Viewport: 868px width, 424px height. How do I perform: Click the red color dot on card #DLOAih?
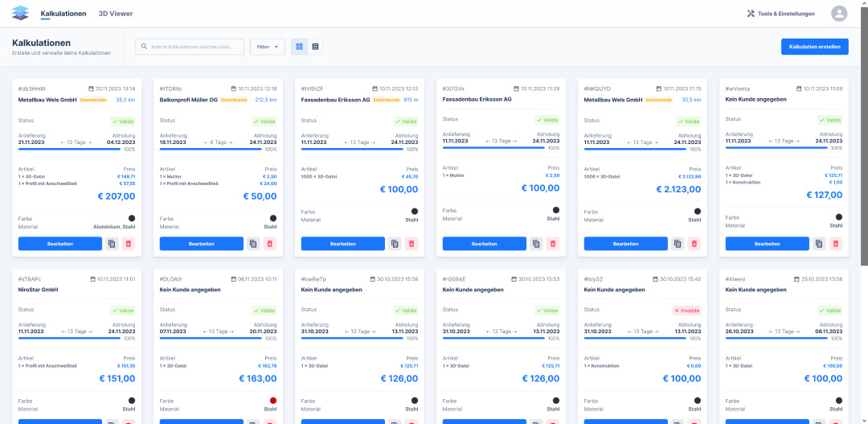(273, 401)
